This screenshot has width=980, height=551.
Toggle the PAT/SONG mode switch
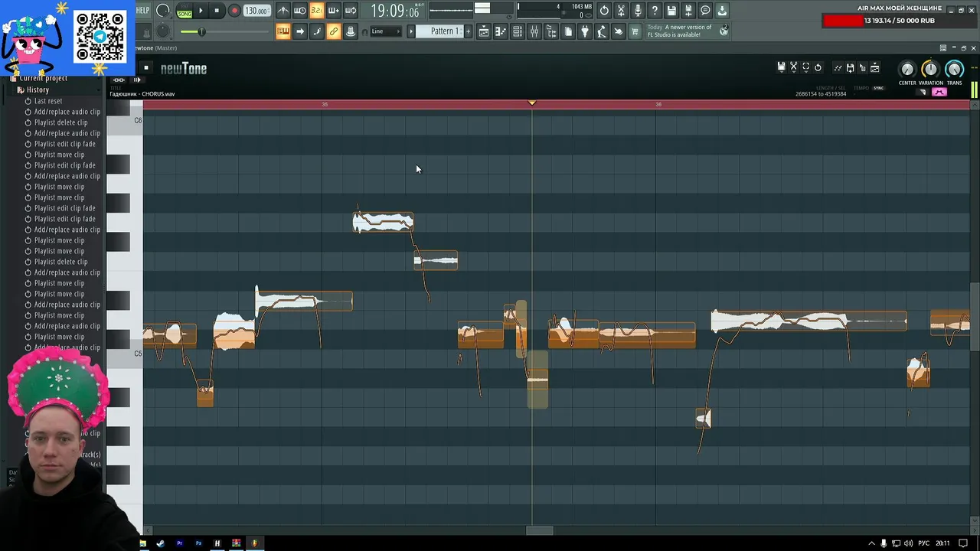[185, 11]
